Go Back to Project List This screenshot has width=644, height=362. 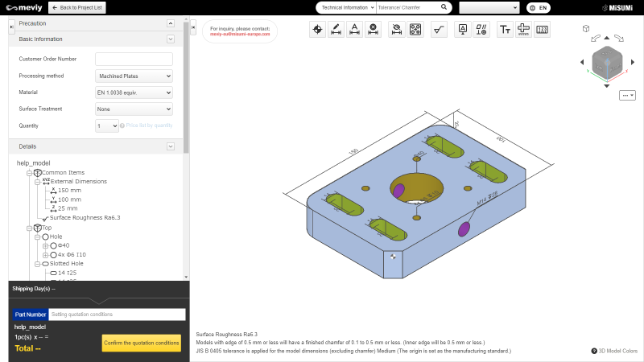(x=77, y=7)
